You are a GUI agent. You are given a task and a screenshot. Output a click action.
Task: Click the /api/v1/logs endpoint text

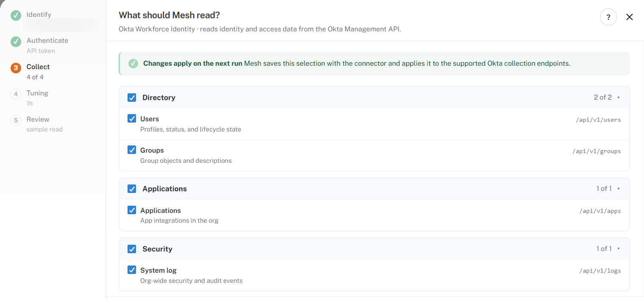coord(600,271)
